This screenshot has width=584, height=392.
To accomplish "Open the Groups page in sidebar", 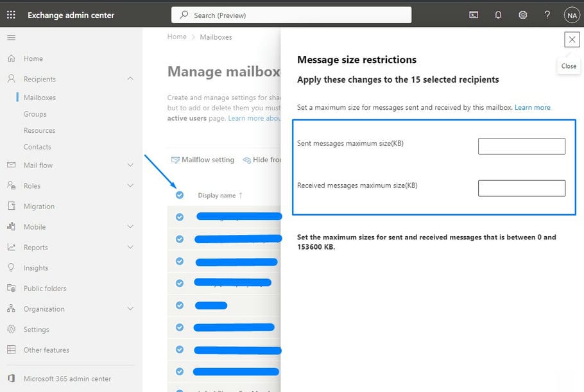I will pos(35,114).
